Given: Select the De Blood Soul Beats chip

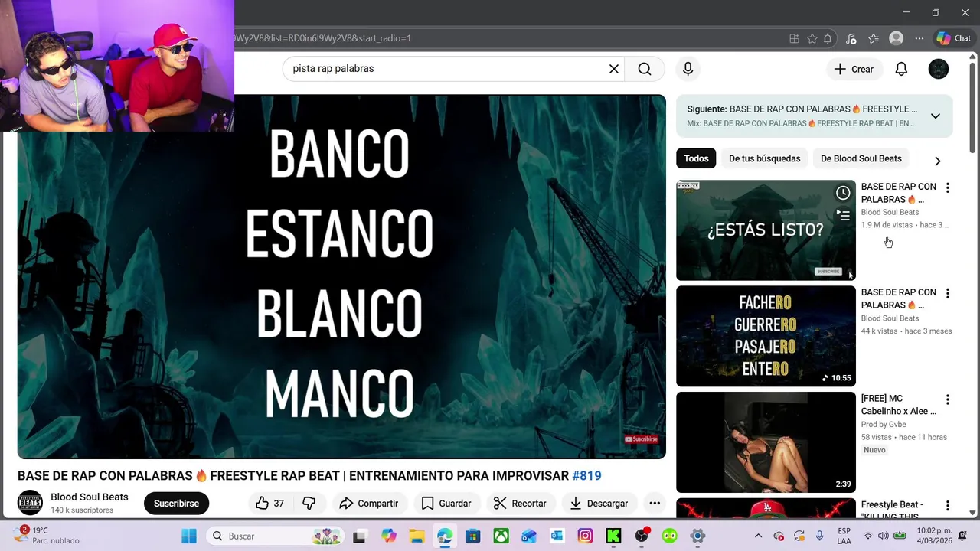Looking at the screenshot, I should click(x=861, y=158).
